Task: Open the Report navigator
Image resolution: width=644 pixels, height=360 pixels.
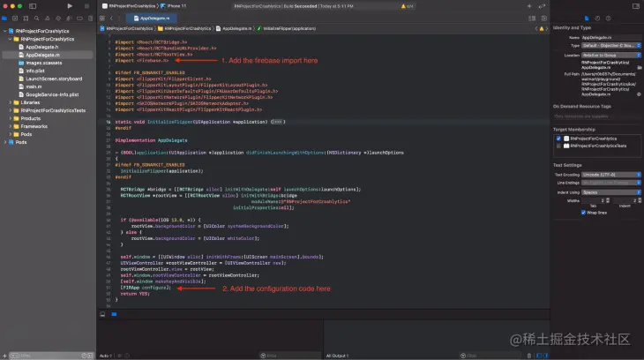Action: [90, 18]
